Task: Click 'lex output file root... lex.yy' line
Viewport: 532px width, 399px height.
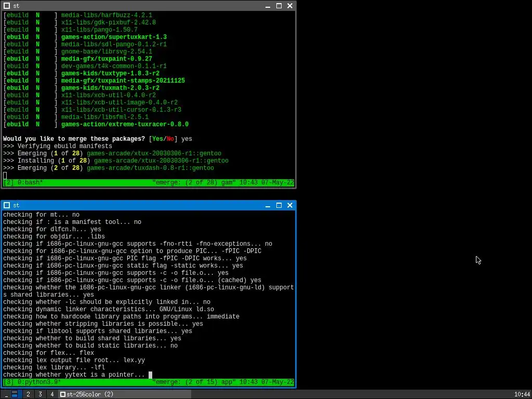Action: pos(74,361)
